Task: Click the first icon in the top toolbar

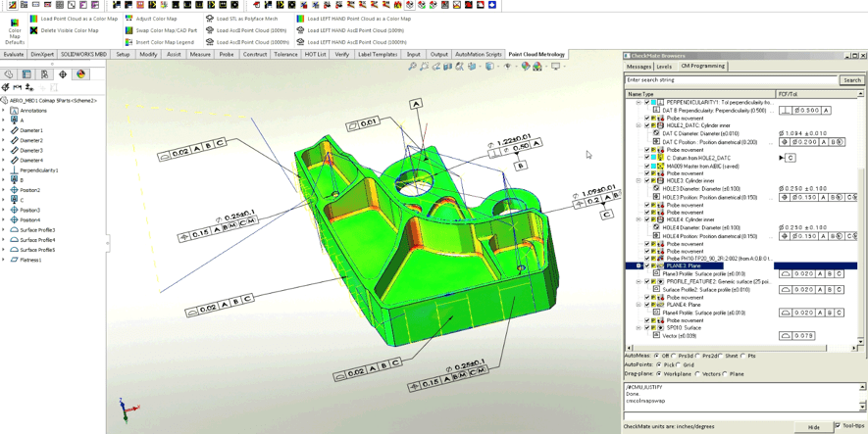Action: (12, 5)
